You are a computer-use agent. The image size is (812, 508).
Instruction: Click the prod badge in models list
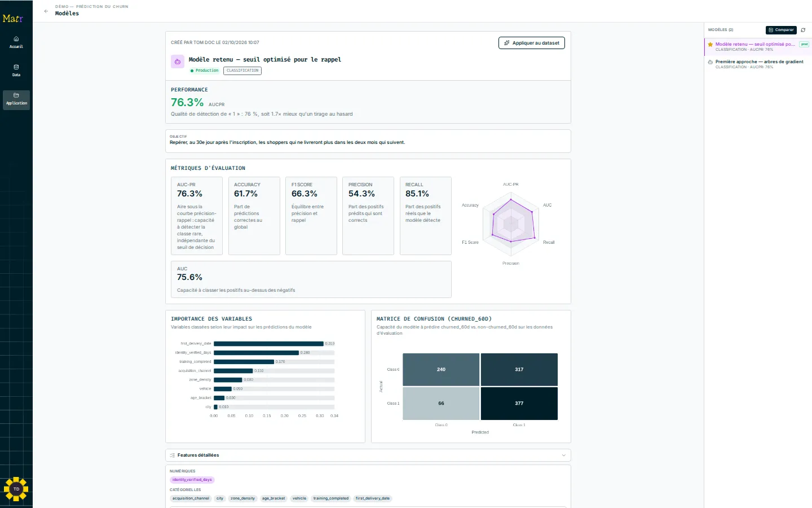pos(804,44)
